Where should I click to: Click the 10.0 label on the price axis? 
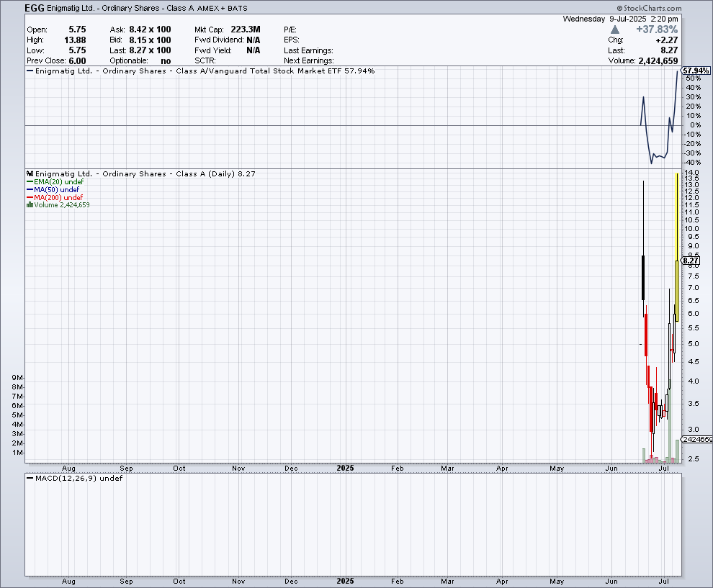[x=692, y=229]
